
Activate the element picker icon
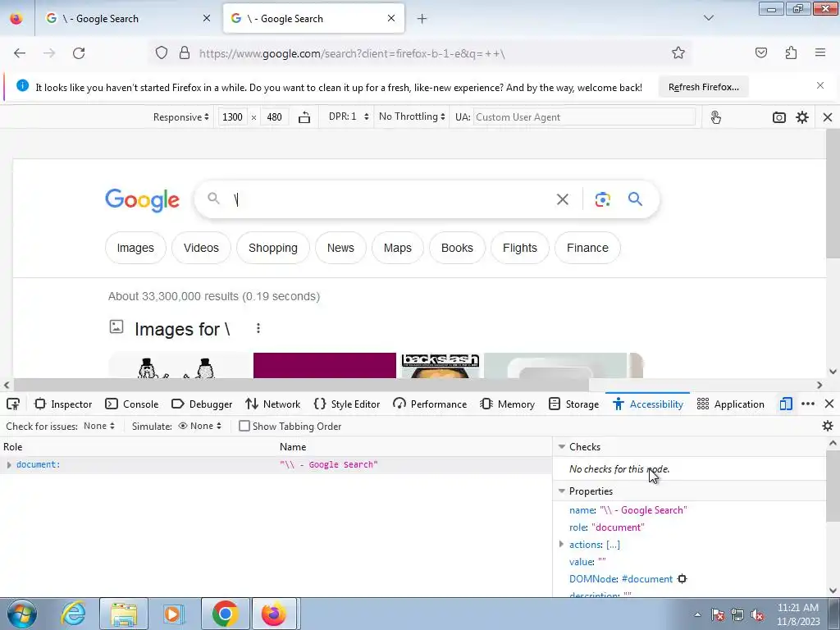click(x=13, y=404)
